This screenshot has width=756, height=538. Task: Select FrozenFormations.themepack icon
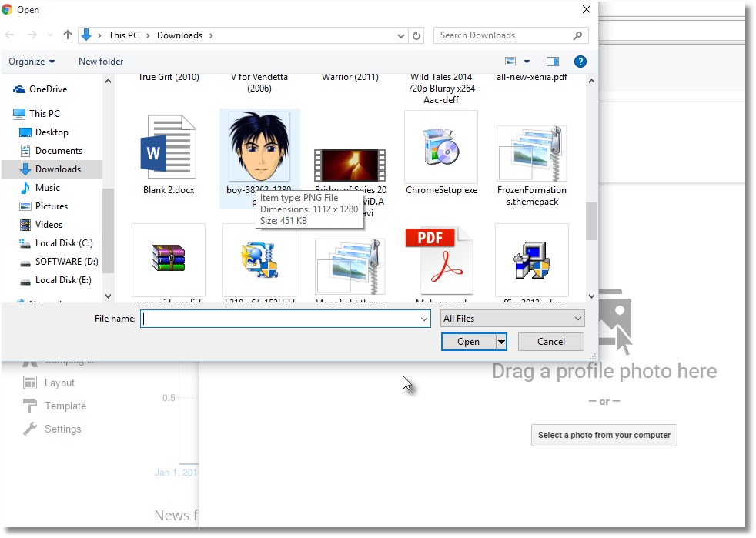532,153
